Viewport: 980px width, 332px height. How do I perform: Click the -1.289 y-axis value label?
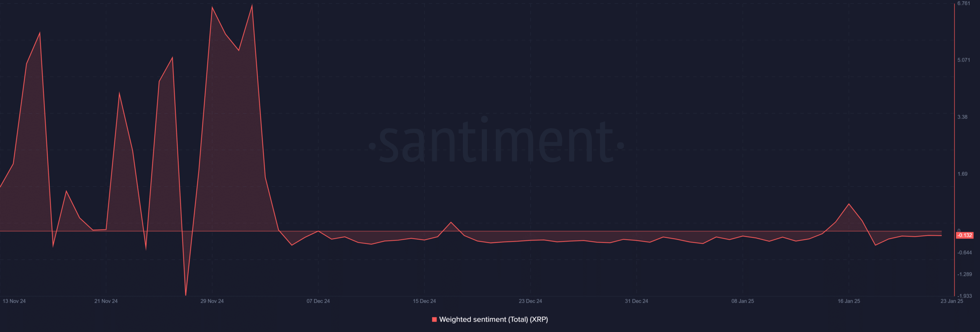(x=964, y=275)
